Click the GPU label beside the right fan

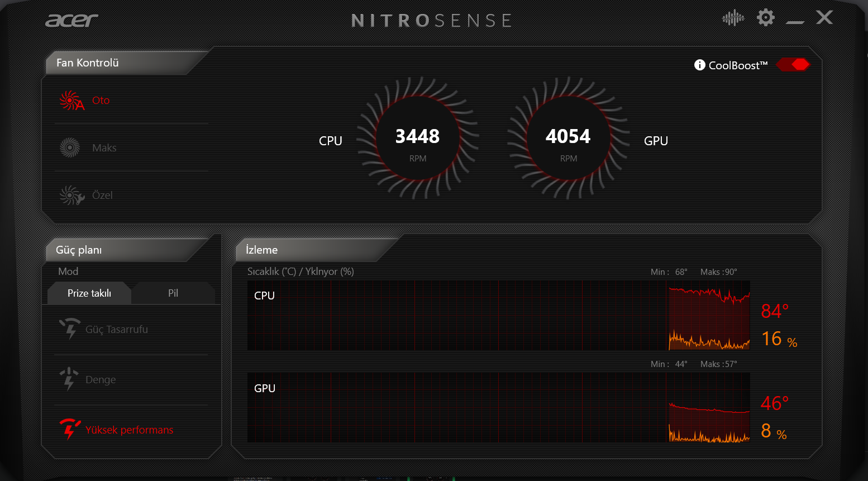coord(656,141)
